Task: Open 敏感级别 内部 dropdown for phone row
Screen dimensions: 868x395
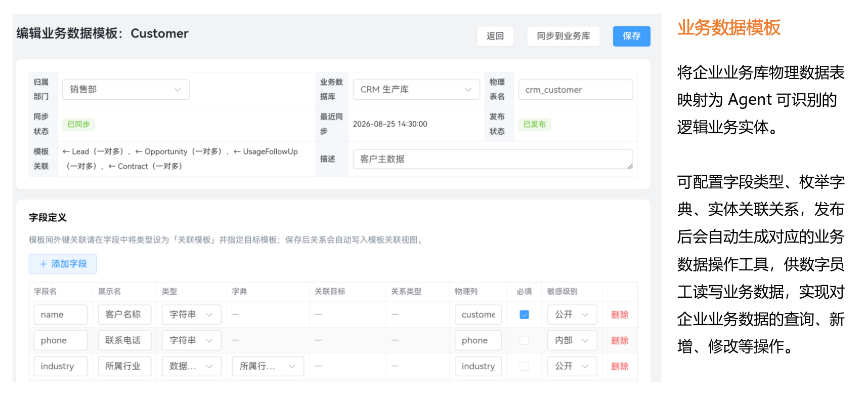Action: point(572,340)
